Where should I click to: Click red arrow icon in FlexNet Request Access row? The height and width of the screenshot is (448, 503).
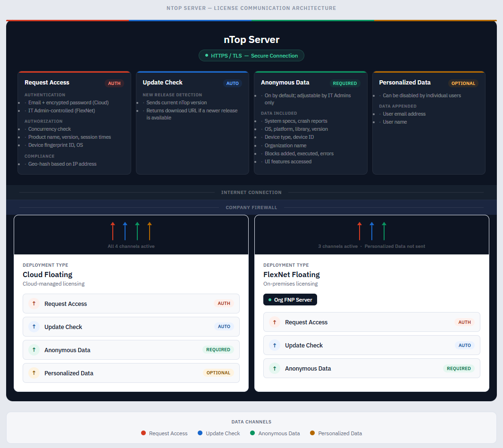[275, 322]
